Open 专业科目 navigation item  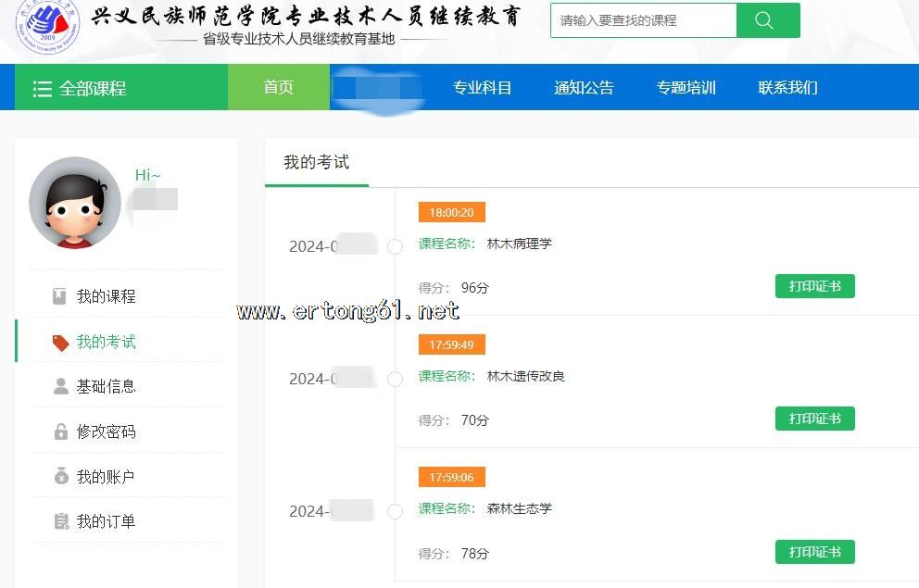click(482, 88)
